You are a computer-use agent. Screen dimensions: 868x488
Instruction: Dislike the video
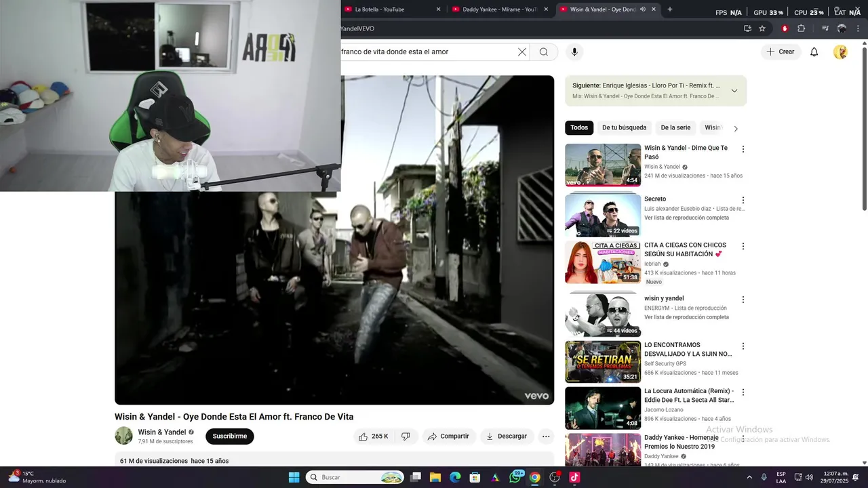tap(406, 436)
